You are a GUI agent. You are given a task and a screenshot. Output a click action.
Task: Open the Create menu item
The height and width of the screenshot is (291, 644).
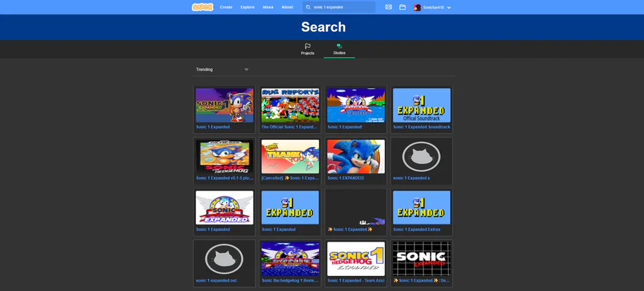tap(226, 7)
